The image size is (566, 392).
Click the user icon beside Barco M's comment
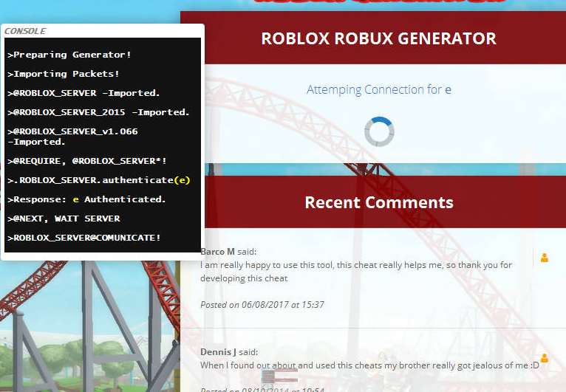tap(545, 258)
